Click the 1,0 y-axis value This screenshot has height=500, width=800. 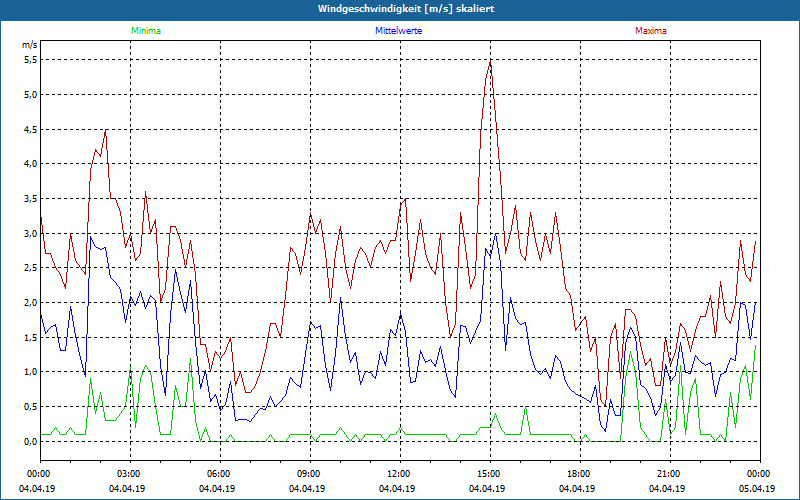click(31, 372)
